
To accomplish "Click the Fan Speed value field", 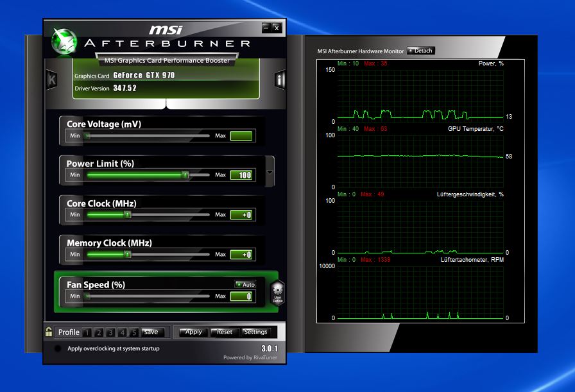I will click(241, 296).
